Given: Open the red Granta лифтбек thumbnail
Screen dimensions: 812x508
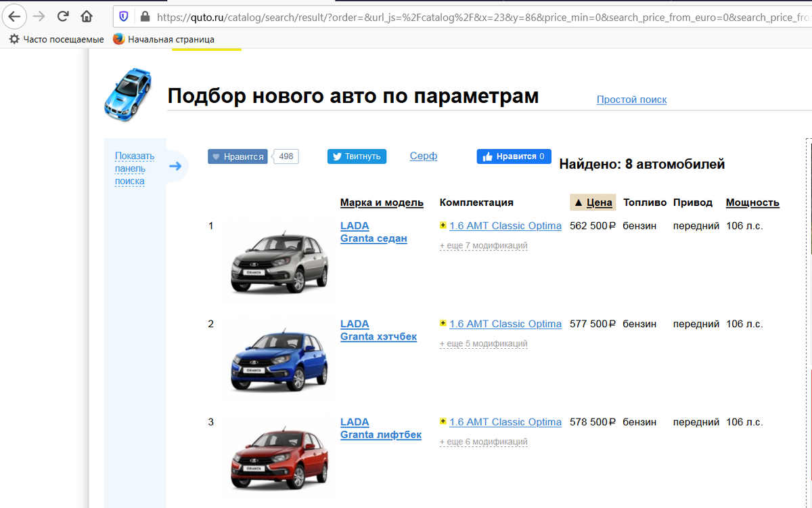Looking at the screenshot, I should click(279, 457).
